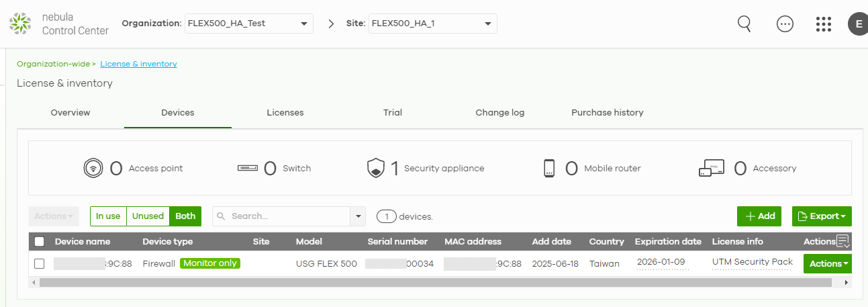
Task: Click the USG FLEX 500 model cell
Action: pyautogui.click(x=326, y=263)
